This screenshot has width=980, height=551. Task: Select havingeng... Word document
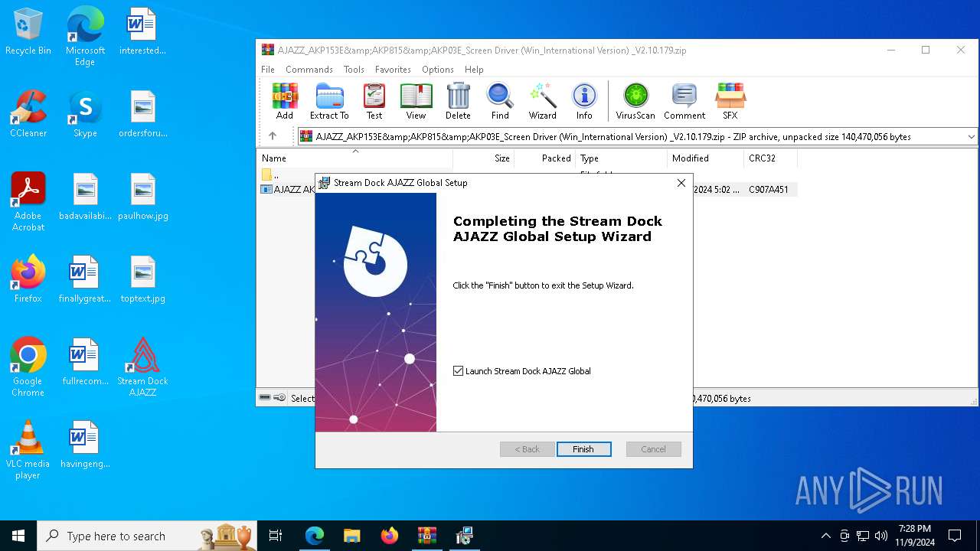coord(85,445)
